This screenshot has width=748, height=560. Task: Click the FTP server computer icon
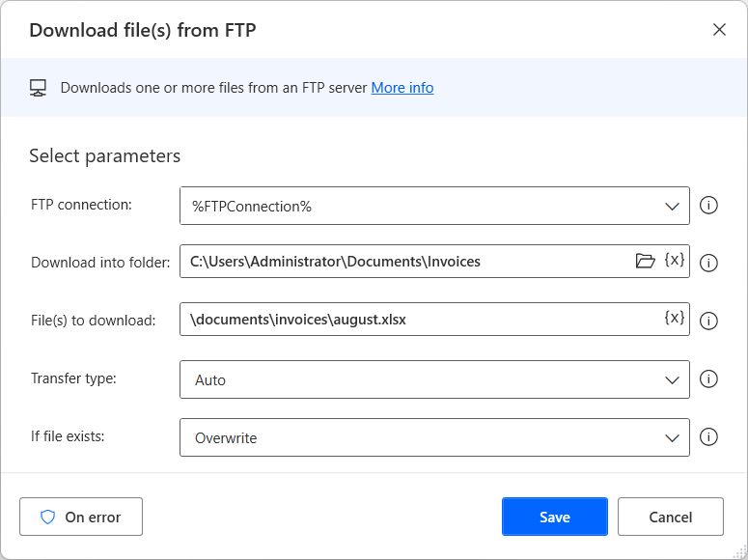coord(39,88)
